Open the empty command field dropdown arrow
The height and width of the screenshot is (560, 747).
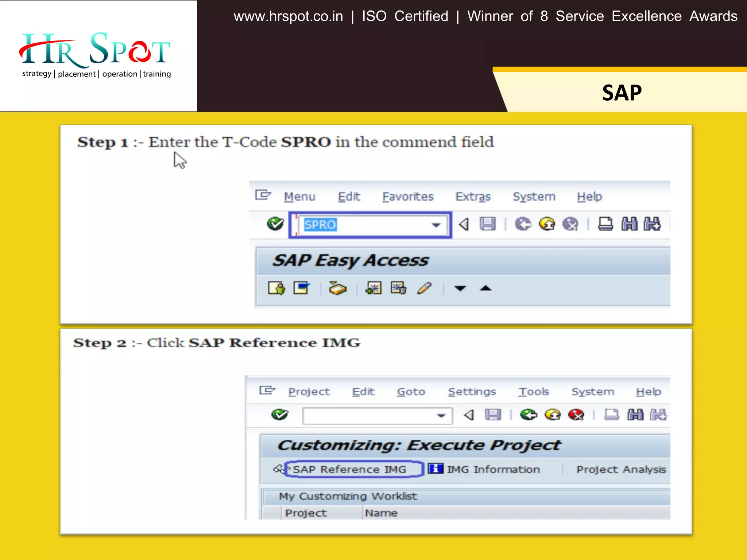(441, 416)
